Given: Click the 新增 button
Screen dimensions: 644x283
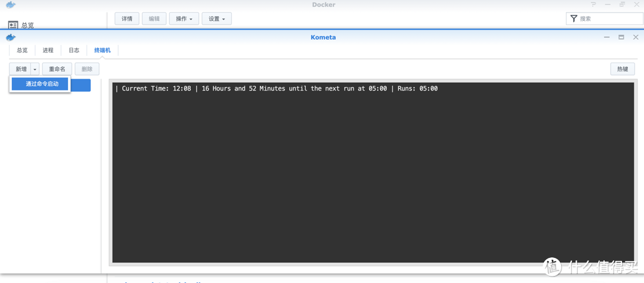Looking at the screenshot, I should [20, 69].
